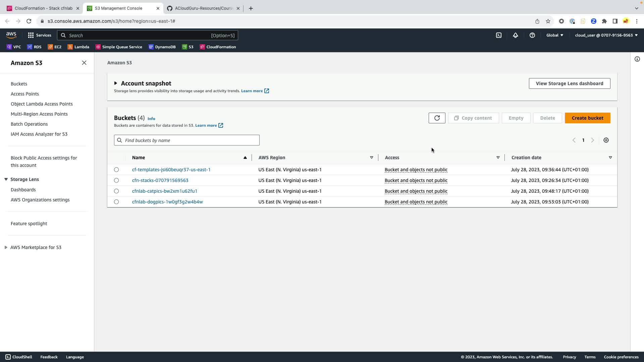Viewport: 644px width, 362px height.
Task: Click the refresh buckets icon button
Action: (x=437, y=118)
